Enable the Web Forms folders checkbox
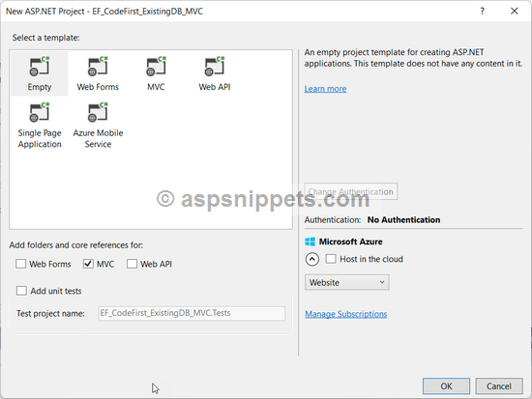Screen dimensions: 532x399 [20, 264]
